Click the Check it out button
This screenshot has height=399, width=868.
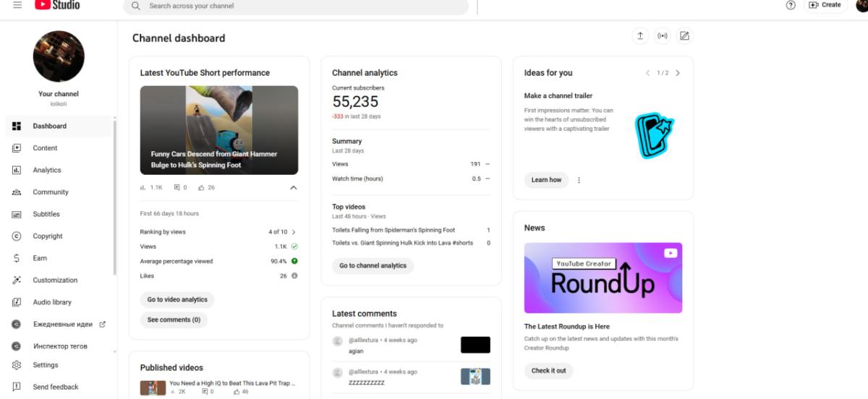tap(549, 371)
